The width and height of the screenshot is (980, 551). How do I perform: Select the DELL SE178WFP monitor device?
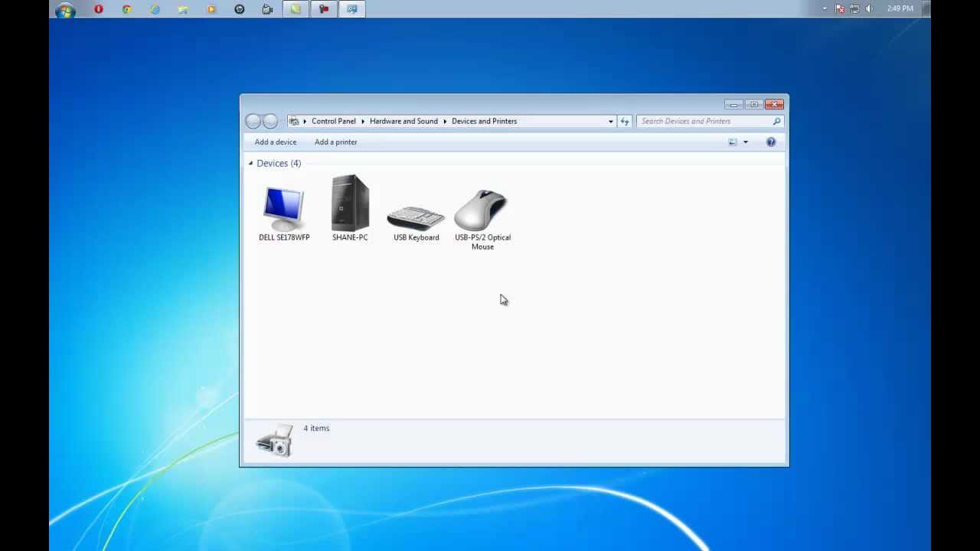tap(284, 214)
